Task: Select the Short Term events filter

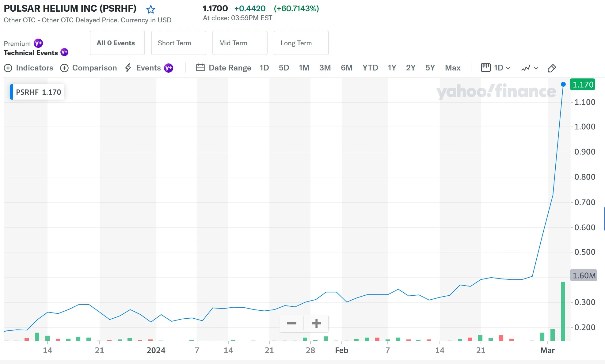Action: [178, 43]
